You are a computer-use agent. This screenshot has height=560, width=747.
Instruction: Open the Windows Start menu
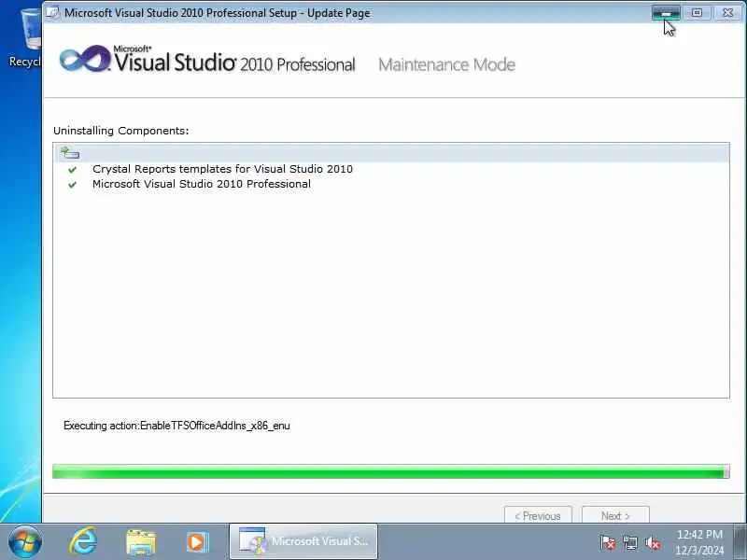tap(24, 541)
